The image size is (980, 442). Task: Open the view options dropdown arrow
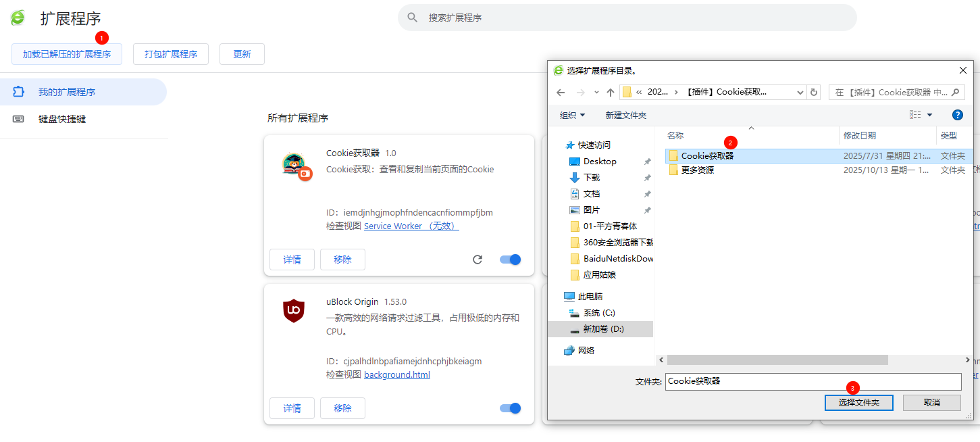click(929, 116)
